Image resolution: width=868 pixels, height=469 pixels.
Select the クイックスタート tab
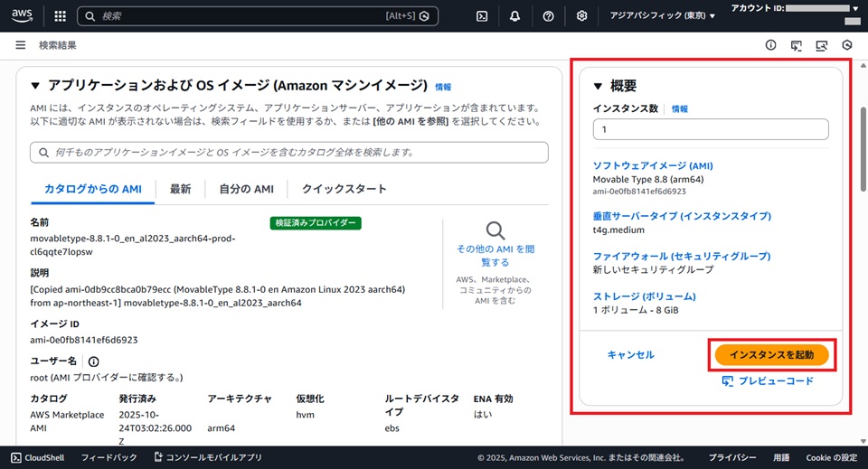click(x=344, y=189)
